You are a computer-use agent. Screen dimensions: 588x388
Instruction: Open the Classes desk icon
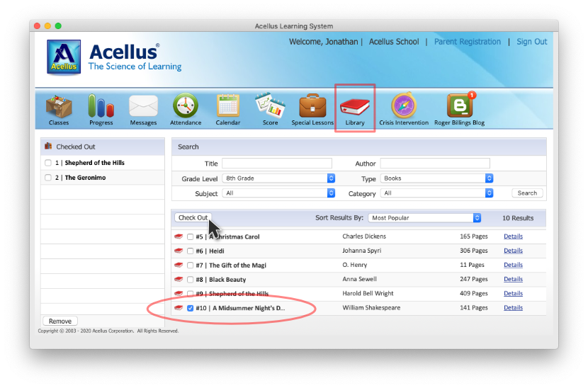coord(59,106)
